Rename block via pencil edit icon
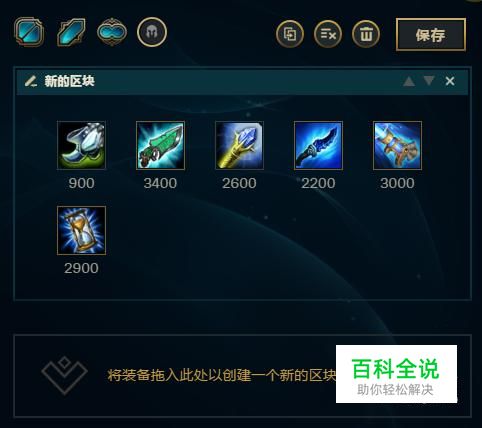The width and height of the screenshot is (482, 428). (31, 81)
